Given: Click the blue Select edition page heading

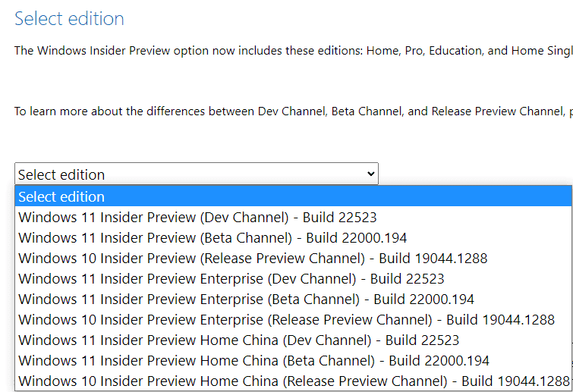Looking at the screenshot, I should 69,19.
